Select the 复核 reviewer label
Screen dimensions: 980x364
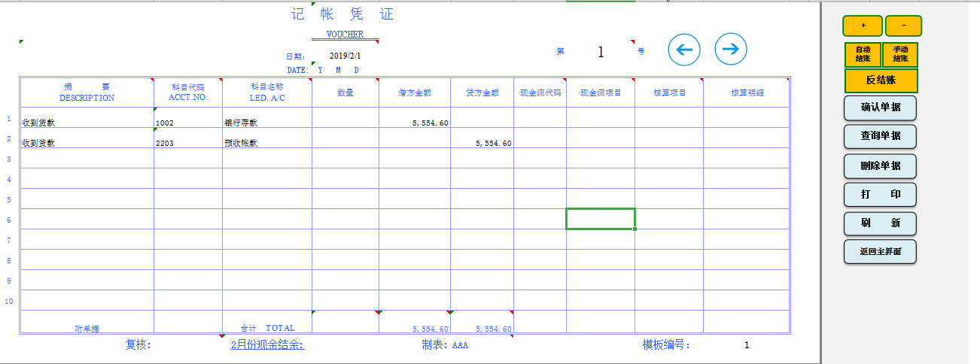click(x=138, y=345)
